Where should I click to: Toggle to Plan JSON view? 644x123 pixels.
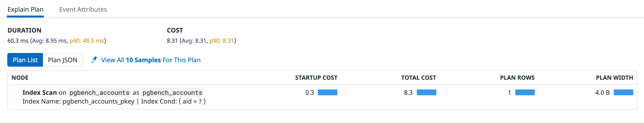pyautogui.click(x=62, y=60)
